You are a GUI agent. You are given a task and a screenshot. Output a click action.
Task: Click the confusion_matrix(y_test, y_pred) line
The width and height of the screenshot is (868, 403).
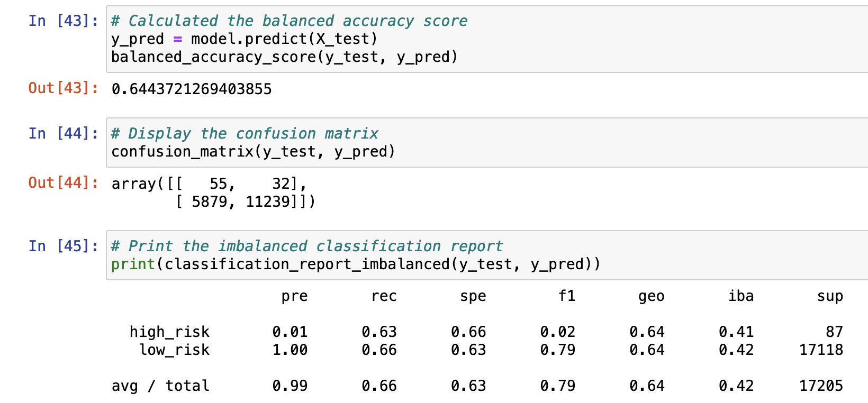[x=254, y=152]
